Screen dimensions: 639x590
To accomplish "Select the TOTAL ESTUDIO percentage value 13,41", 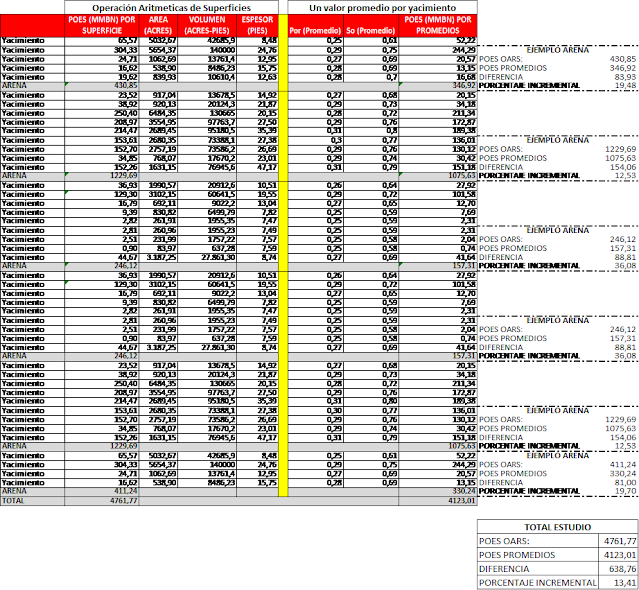I will click(620, 583).
